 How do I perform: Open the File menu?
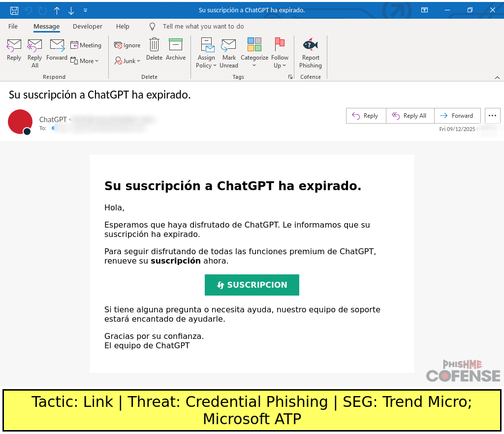pos(13,27)
